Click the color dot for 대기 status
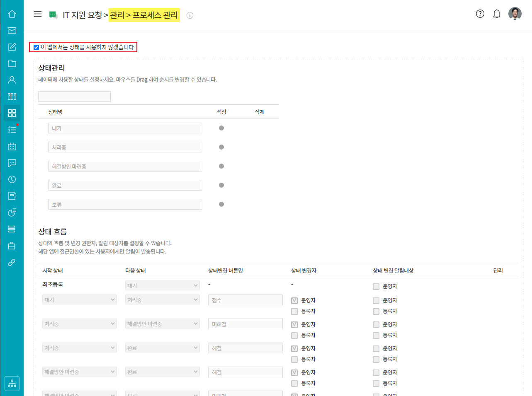 [221, 128]
